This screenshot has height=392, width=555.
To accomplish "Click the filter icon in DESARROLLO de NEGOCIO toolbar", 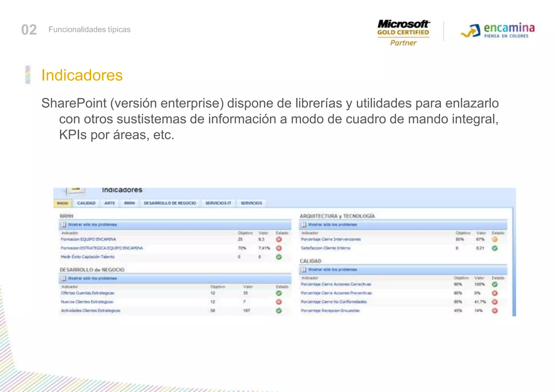I will (x=64, y=278).
